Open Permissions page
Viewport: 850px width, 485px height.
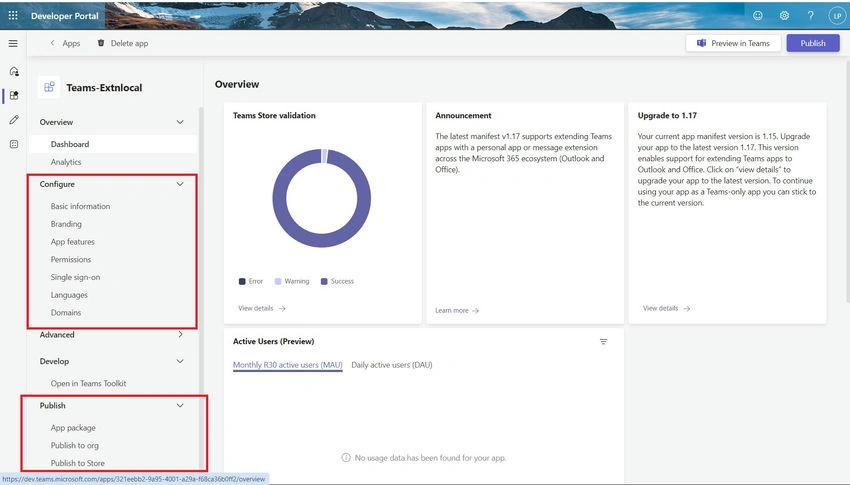tap(71, 260)
